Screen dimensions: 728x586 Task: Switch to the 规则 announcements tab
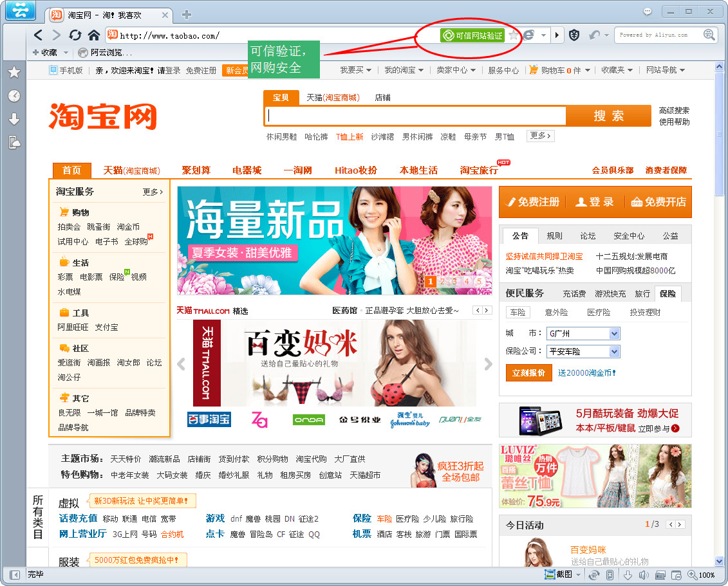554,235
